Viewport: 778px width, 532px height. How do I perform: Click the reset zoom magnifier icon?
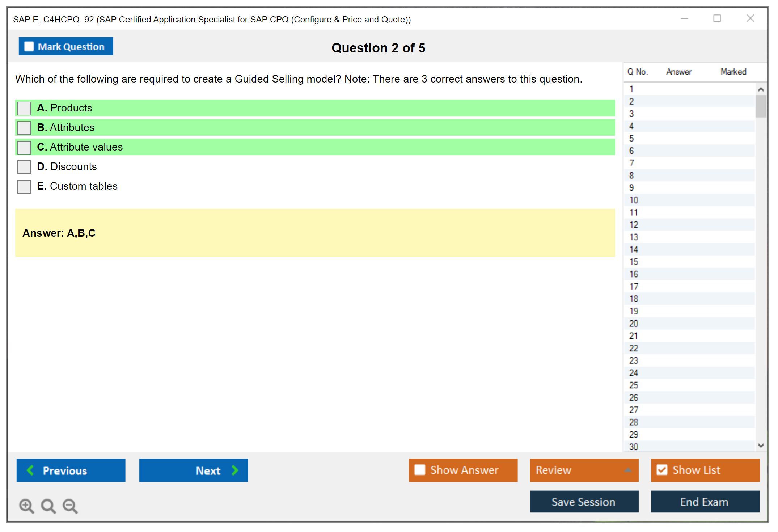tap(48, 506)
